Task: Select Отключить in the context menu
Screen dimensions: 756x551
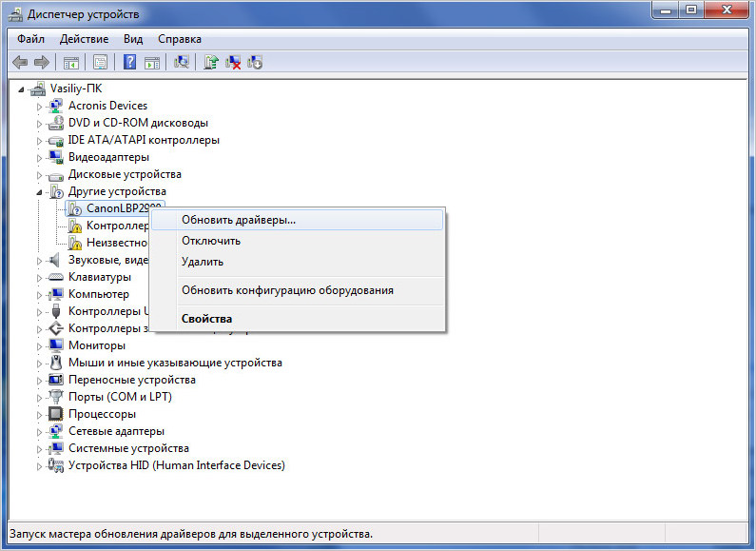Action: (211, 241)
